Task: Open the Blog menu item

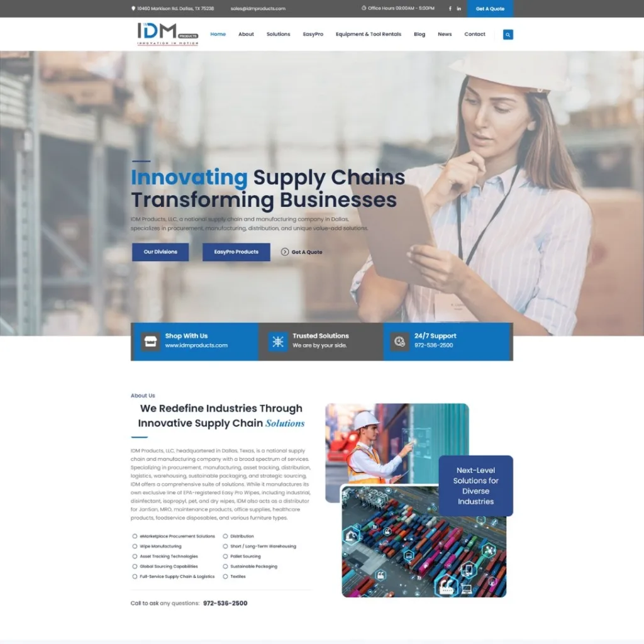Action: 419,35
